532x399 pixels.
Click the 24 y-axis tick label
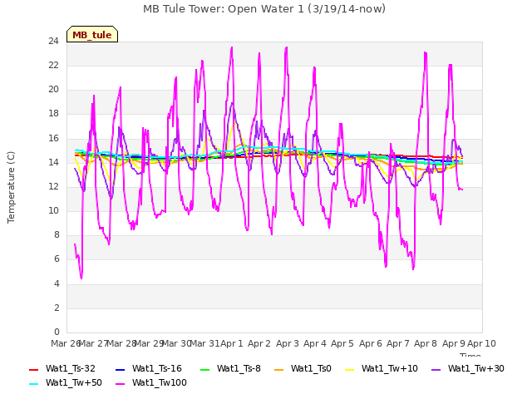tap(53, 41)
